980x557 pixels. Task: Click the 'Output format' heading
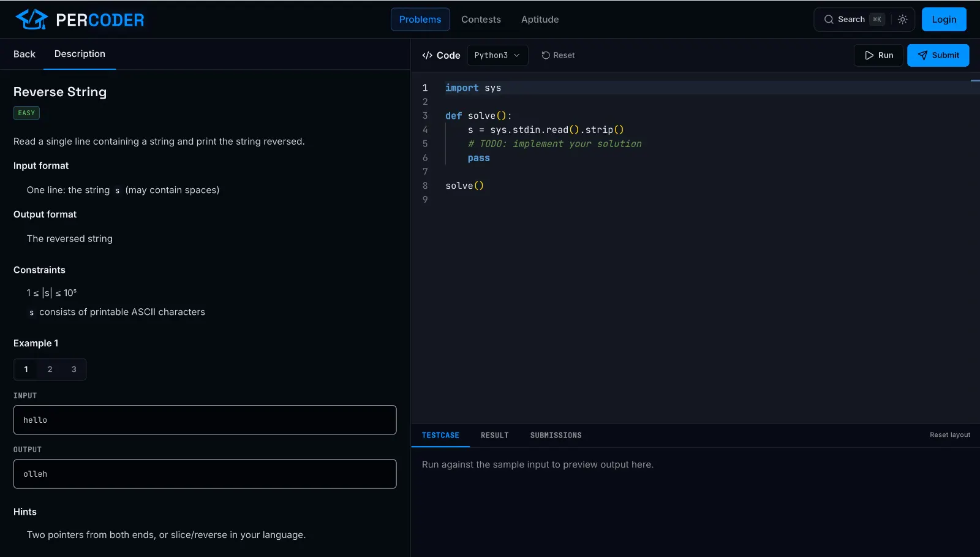click(45, 214)
